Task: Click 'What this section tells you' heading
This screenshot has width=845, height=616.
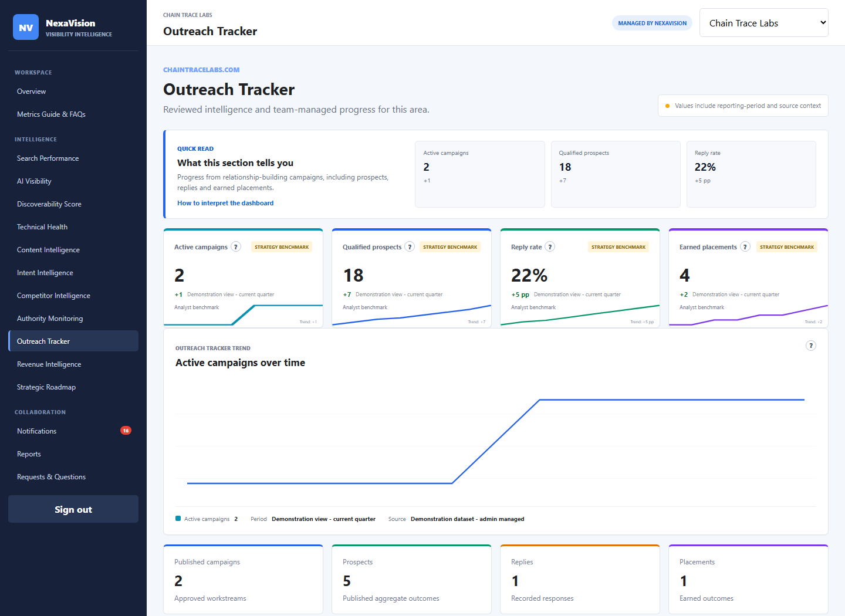Action: (x=235, y=163)
